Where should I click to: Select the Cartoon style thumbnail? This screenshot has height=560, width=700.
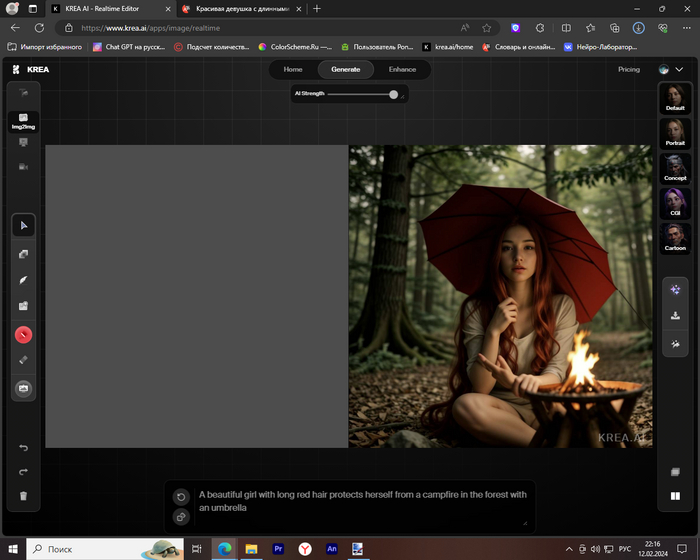click(675, 237)
